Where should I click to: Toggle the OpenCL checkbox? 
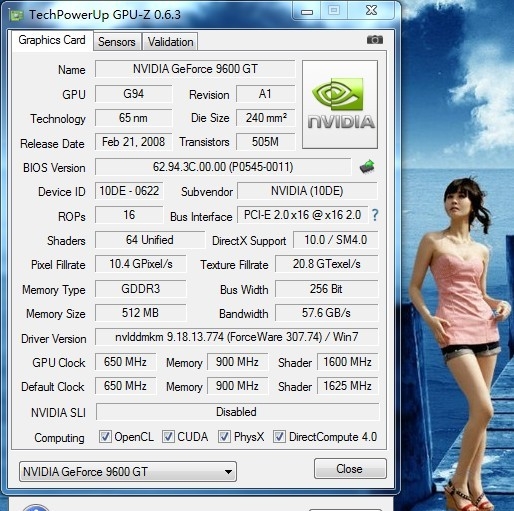point(105,436)
